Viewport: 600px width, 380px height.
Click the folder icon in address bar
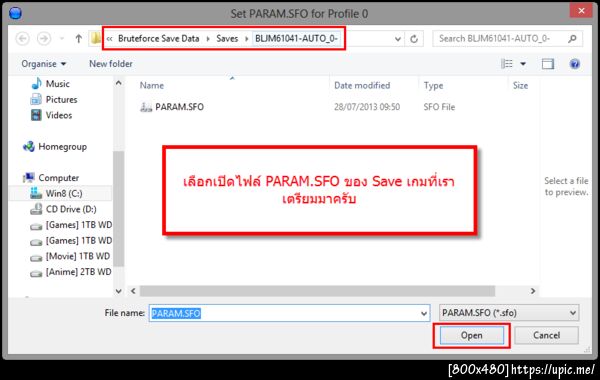click(96, 38)
